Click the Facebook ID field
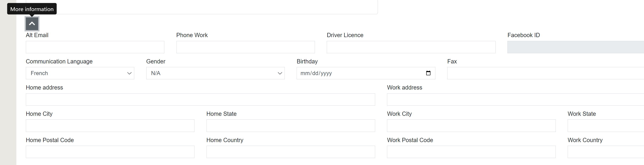 [x=576, y=47]
